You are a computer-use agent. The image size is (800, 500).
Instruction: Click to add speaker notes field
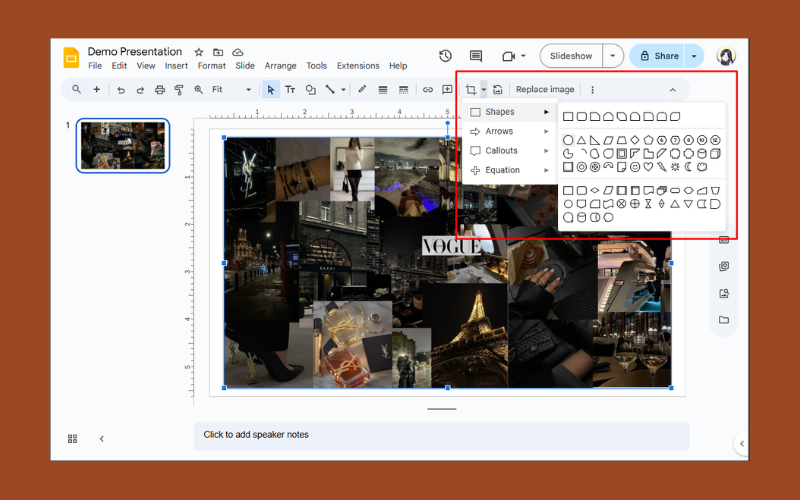(x=441, y=436)
